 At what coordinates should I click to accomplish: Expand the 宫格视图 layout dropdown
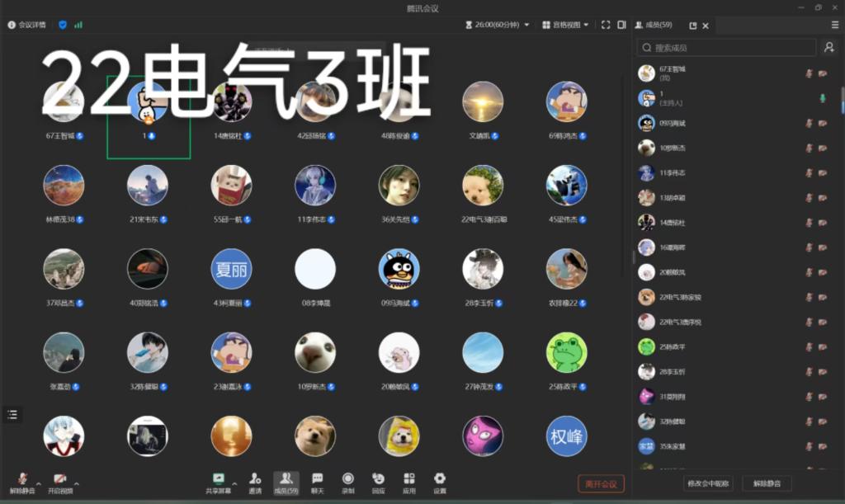tap(565, 25)
